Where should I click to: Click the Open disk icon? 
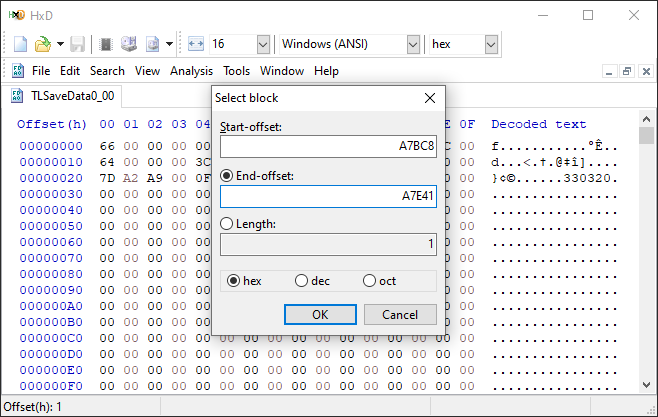[x=129, y=44]
